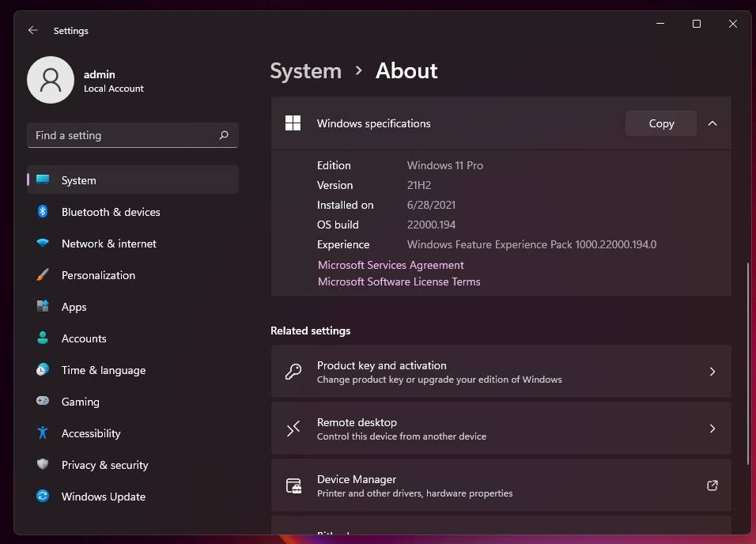Click the Accessibility person icon

tap(42, 433)
